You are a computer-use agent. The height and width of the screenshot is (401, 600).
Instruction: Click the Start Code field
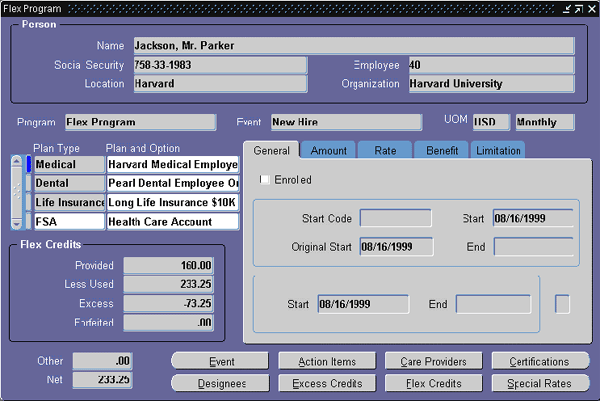395,218
